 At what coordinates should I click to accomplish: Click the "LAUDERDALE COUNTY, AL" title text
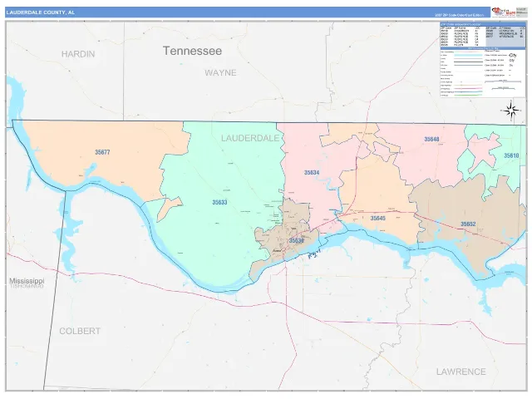tap(41, 12)
